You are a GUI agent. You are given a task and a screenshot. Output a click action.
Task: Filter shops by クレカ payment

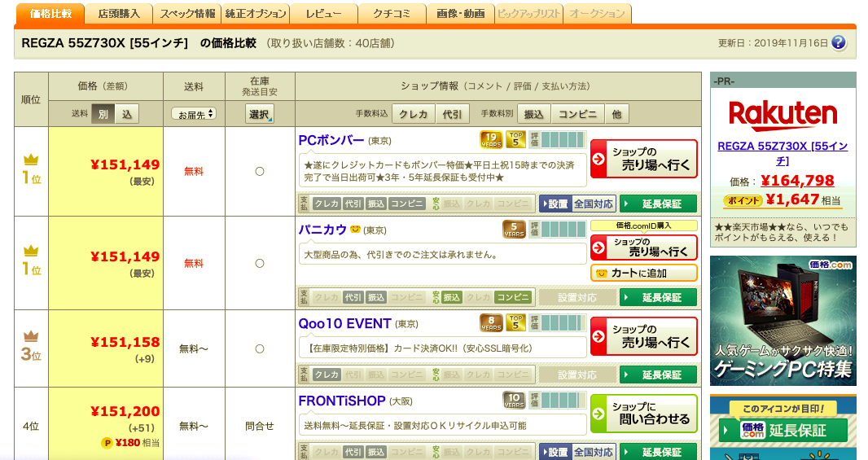click(414, 114)
